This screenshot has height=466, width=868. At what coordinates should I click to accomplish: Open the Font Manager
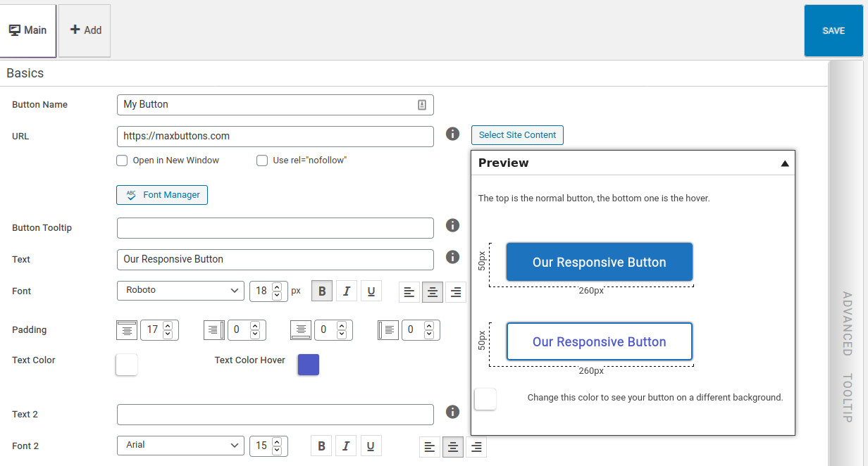161,195
